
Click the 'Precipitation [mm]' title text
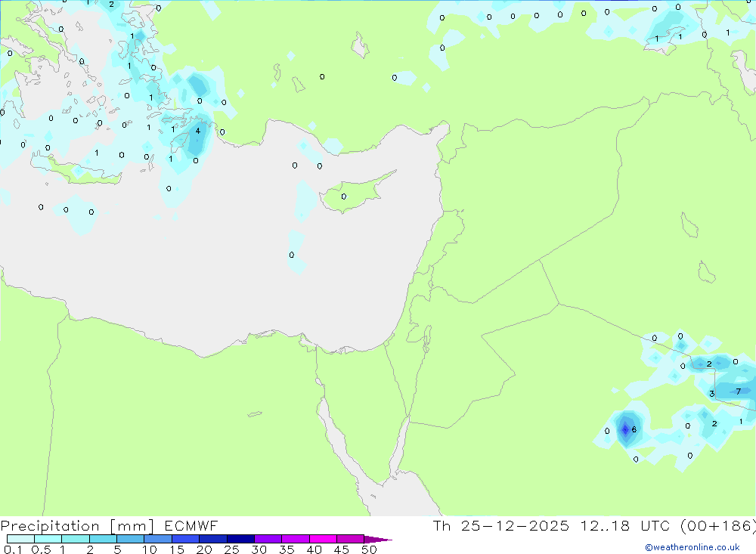tap(77, 526)
